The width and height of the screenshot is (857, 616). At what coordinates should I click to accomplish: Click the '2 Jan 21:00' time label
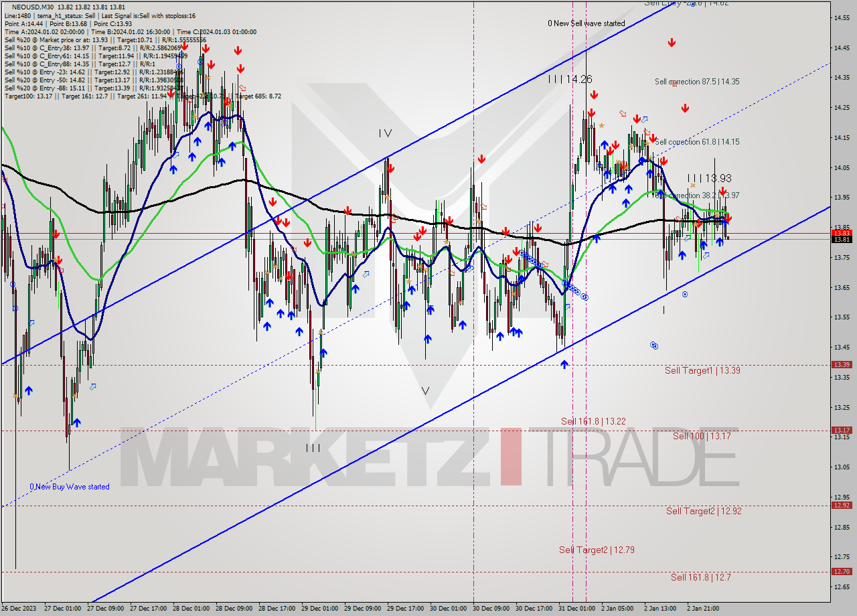point(704,609)
